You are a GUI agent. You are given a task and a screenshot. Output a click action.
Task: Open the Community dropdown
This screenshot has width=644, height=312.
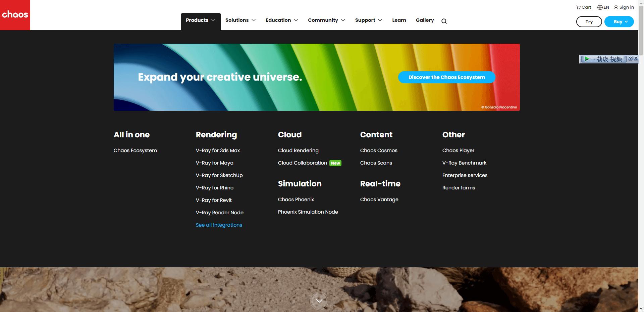tap(326, 20)
